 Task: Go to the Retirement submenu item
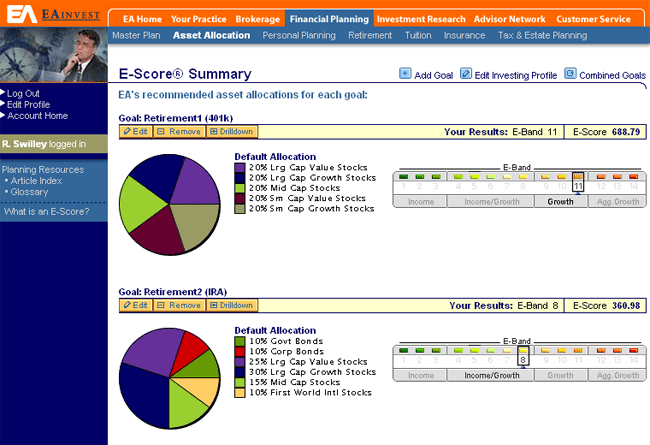370,35
